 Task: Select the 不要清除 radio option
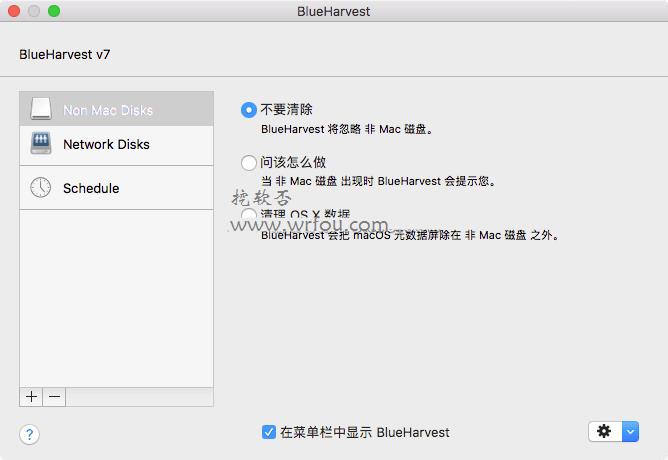249,110
